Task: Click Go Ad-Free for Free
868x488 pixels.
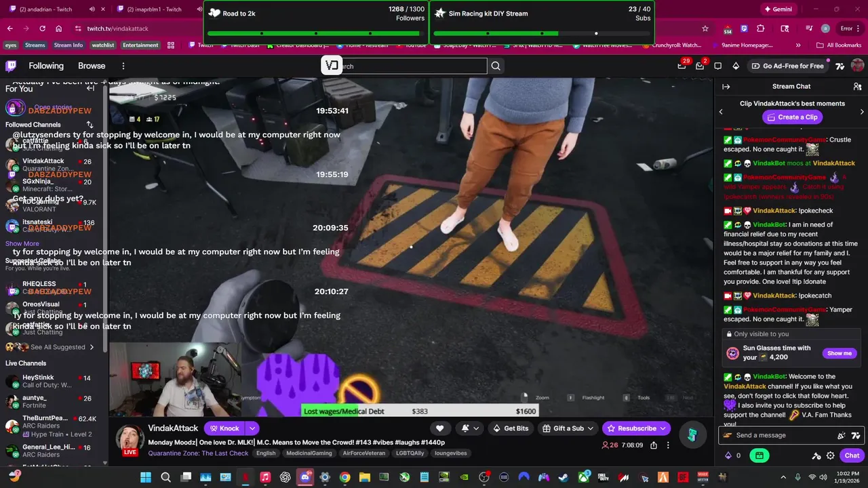Action: pos(787,66)
